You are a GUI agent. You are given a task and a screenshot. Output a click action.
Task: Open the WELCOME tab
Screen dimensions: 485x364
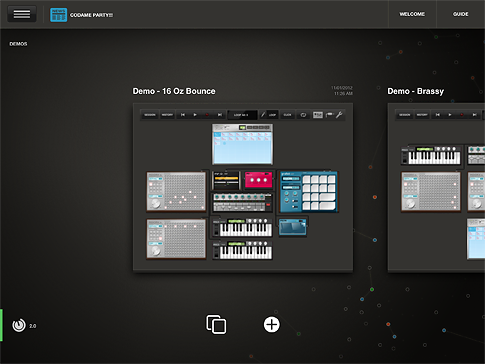pos(412,14)
